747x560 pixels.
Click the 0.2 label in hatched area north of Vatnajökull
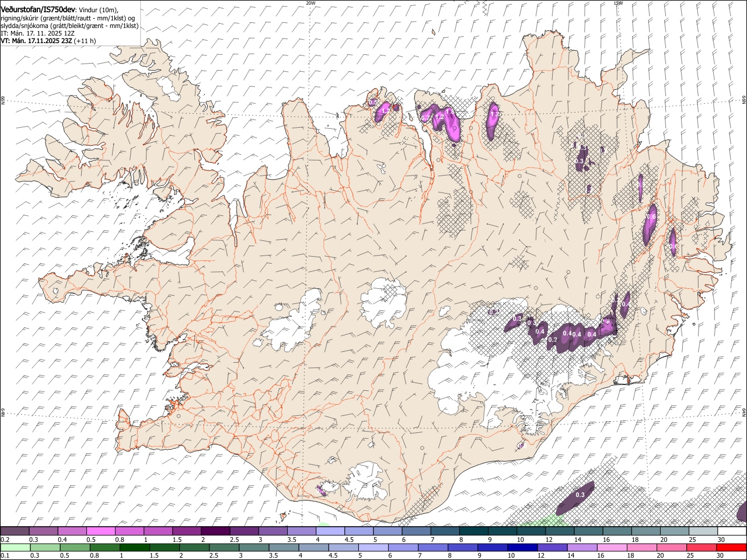pyautogui.click(x=494, y=312)
